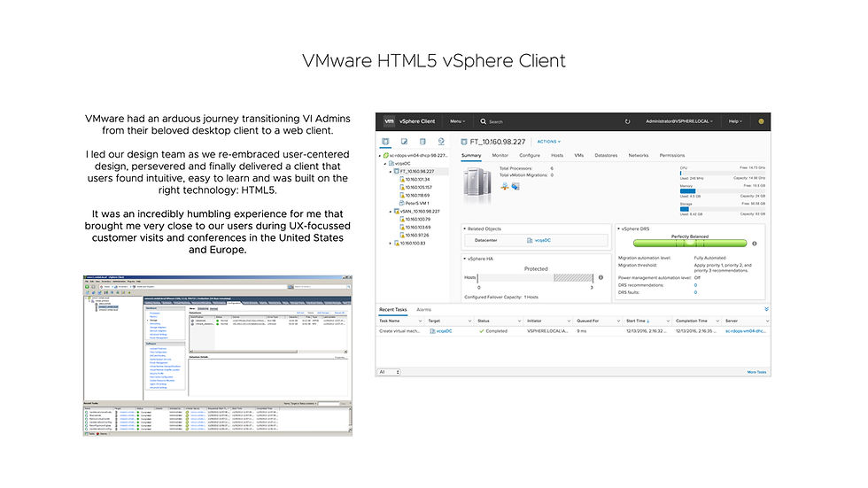
Task: Click the green Perfectly Balanced DRS bar
Action: [690, 243]
